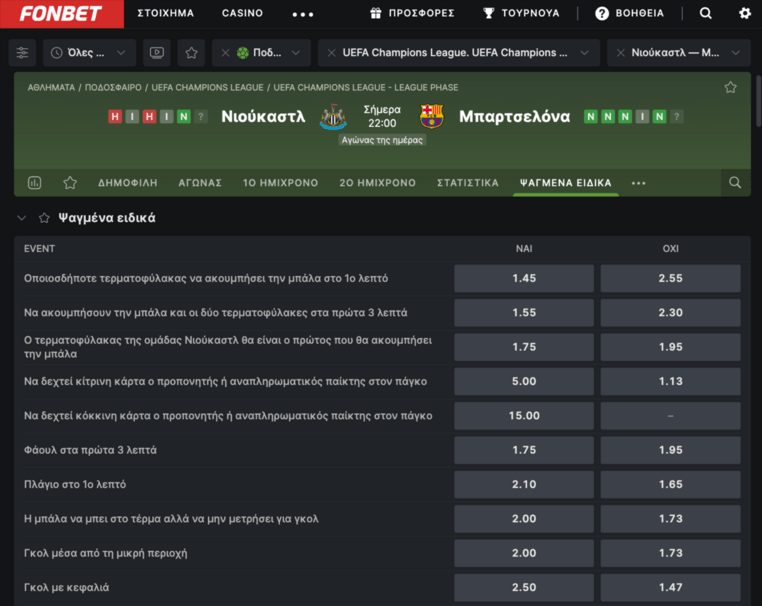Open the statistics chart icon in tab bar

pos(35,183)
